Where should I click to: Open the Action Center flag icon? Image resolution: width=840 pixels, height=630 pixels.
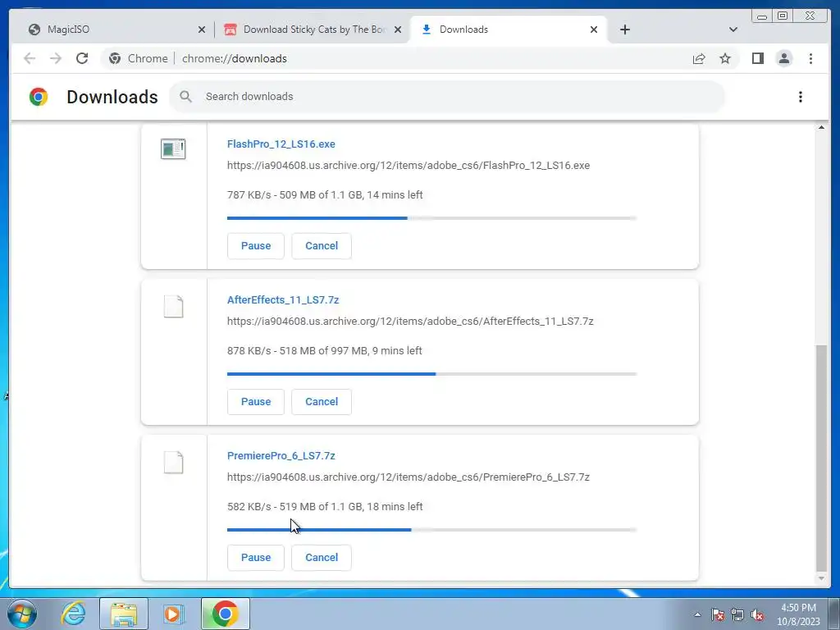[x=717, y=614]
